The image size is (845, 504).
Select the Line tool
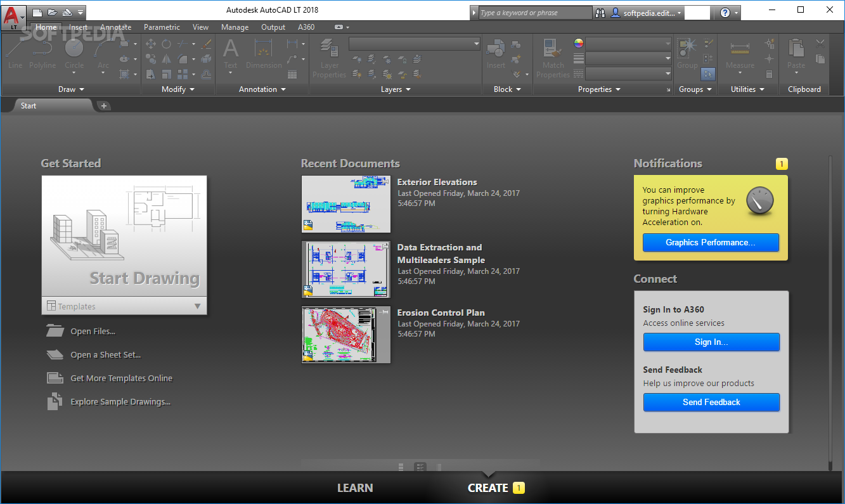(x=15, y=54)
